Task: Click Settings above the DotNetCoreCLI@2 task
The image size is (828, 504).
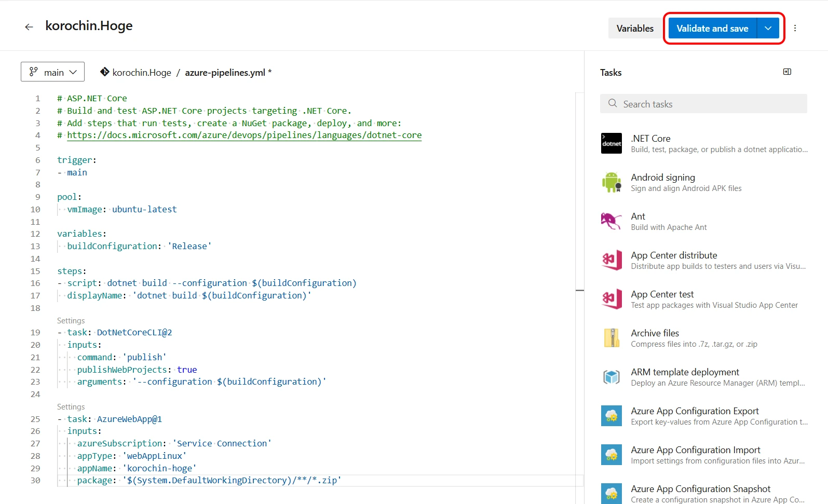Action: pyautogui.click(x=71, y=321)
